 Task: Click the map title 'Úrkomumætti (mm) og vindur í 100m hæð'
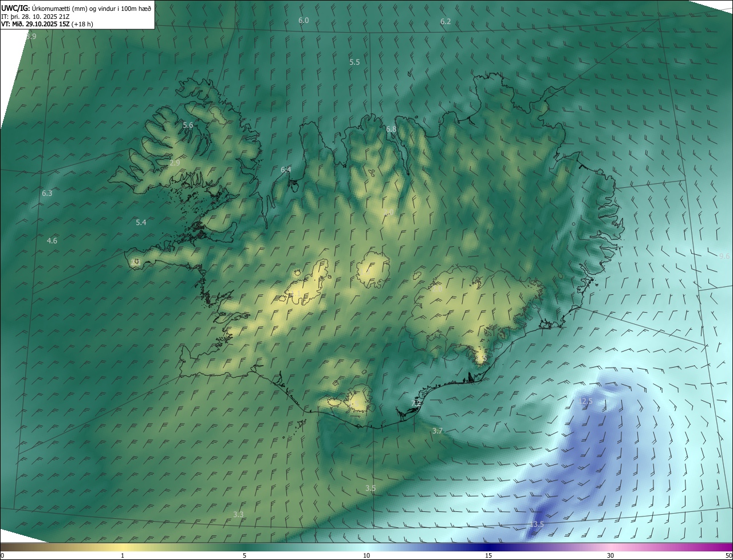[92, 7]
